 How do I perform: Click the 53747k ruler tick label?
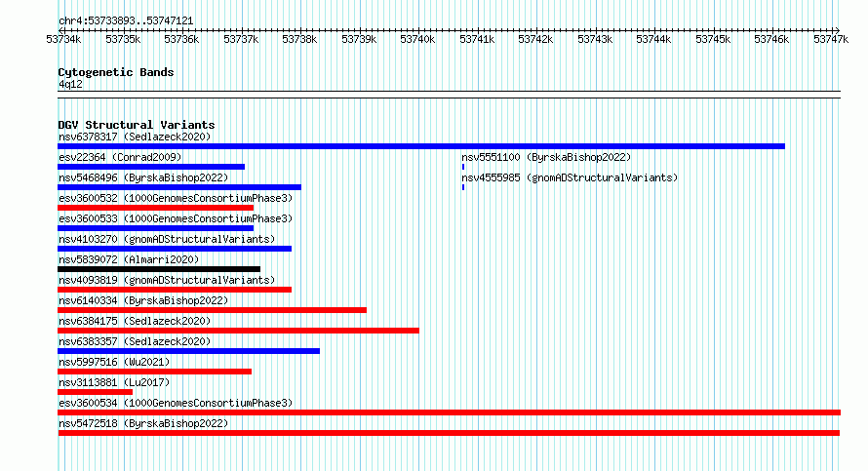click(831, 39)
